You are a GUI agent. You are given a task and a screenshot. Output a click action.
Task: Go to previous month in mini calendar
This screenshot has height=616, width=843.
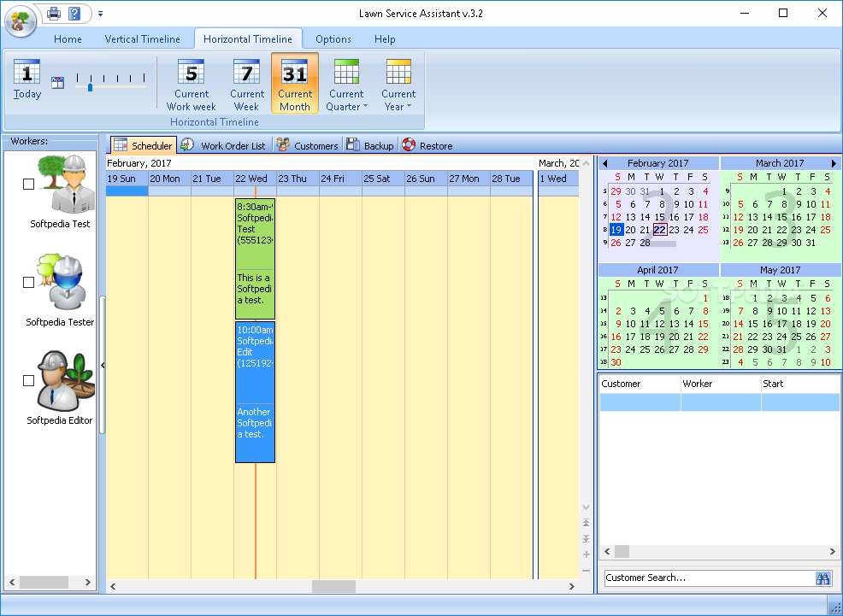tap(604, 163)
